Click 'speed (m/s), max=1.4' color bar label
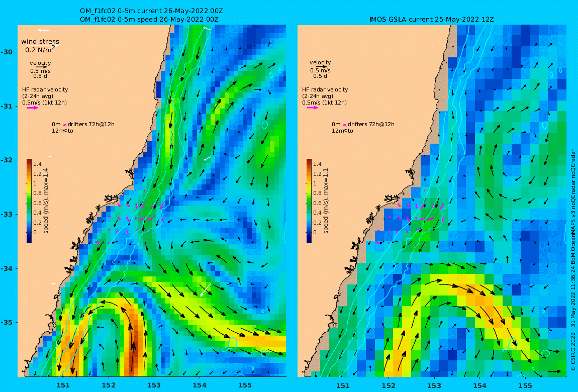The height and width of the screenshot is (392, 578). point(46,201)
